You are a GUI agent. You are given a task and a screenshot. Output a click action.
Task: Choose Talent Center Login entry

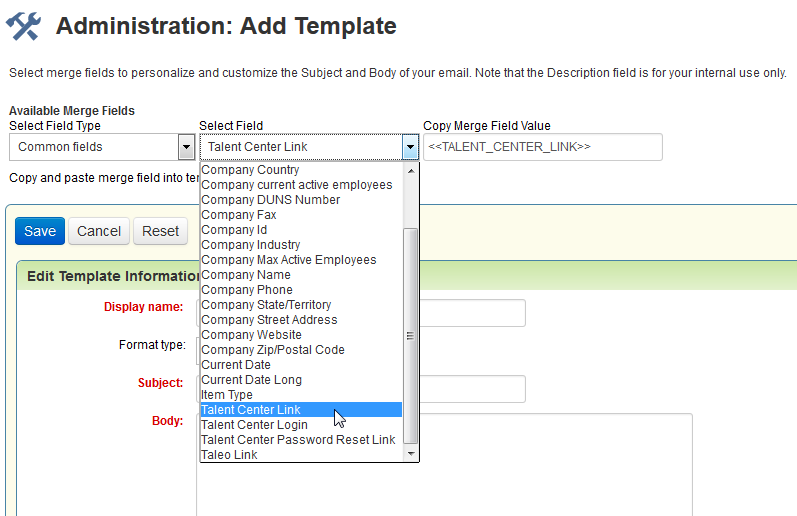254,425
